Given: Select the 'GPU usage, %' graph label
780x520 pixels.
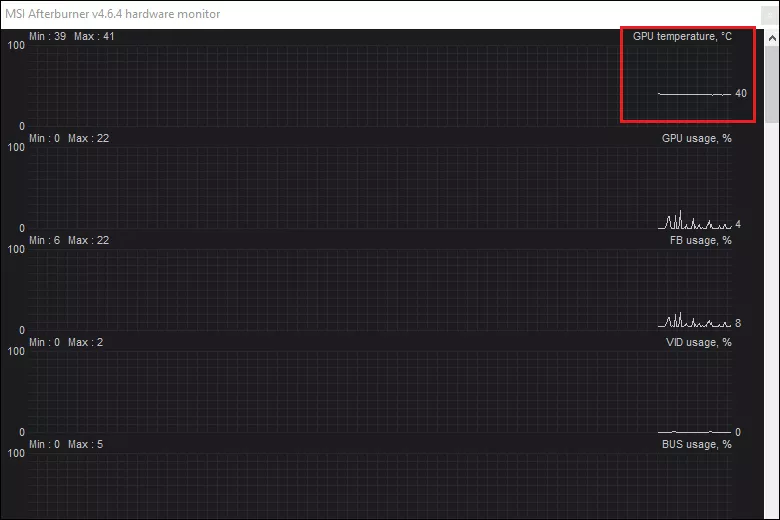Looking at the screenshot, I should click(x=696, y=138).
